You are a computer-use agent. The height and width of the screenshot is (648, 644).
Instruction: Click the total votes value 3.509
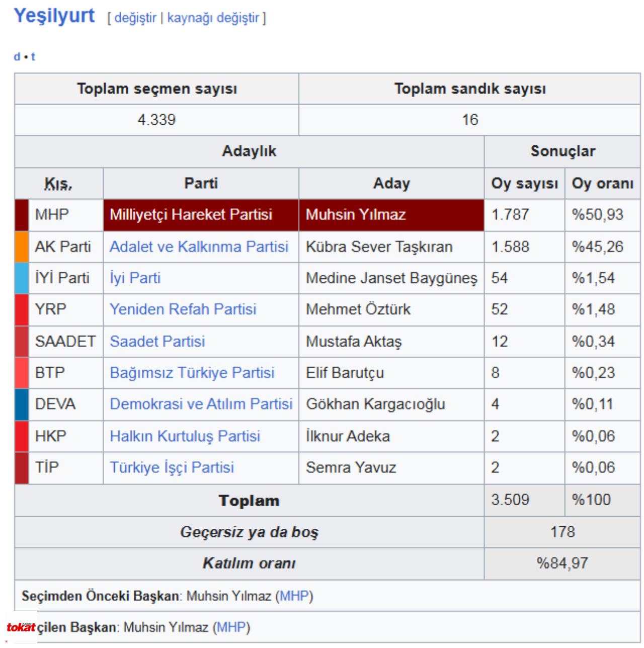510,500
